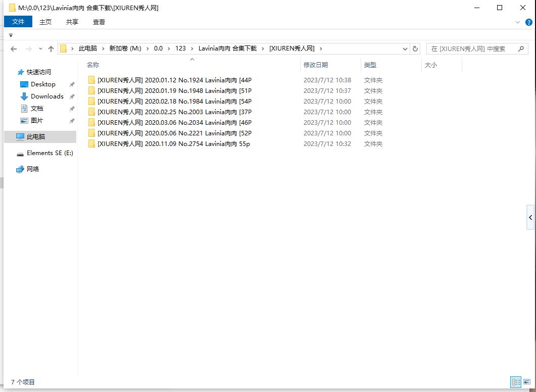Click date 2023/7/12 10:38 cell
This screenshot has height=392, width=536.
(327, 80)
